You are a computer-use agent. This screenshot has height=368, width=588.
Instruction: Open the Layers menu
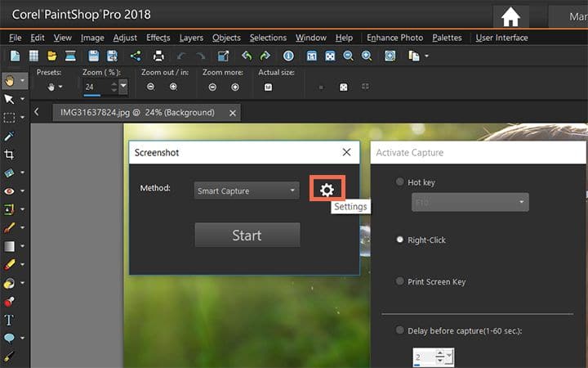pos(191,38)
